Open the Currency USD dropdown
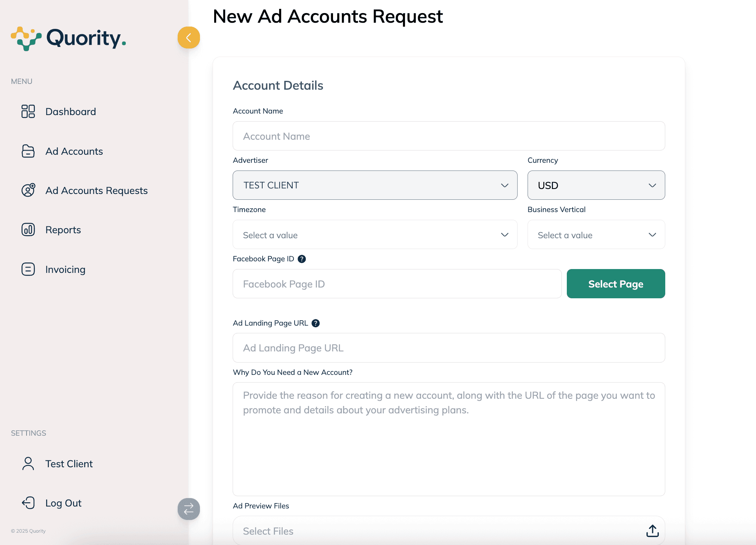The image size is (756, 545). point(596,185)
